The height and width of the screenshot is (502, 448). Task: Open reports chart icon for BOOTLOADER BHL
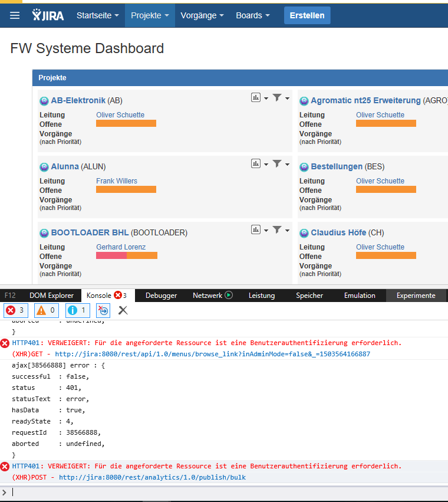coord(256,229)
